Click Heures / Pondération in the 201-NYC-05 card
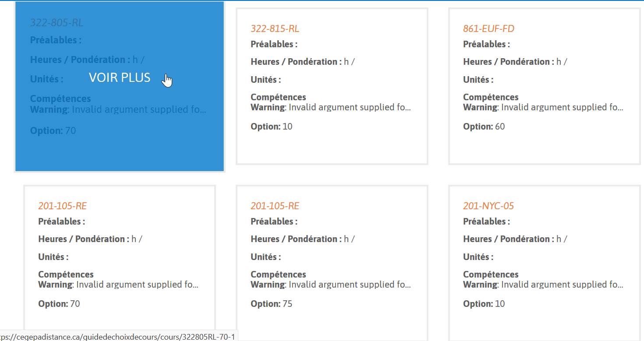 (x=509, y=239)
